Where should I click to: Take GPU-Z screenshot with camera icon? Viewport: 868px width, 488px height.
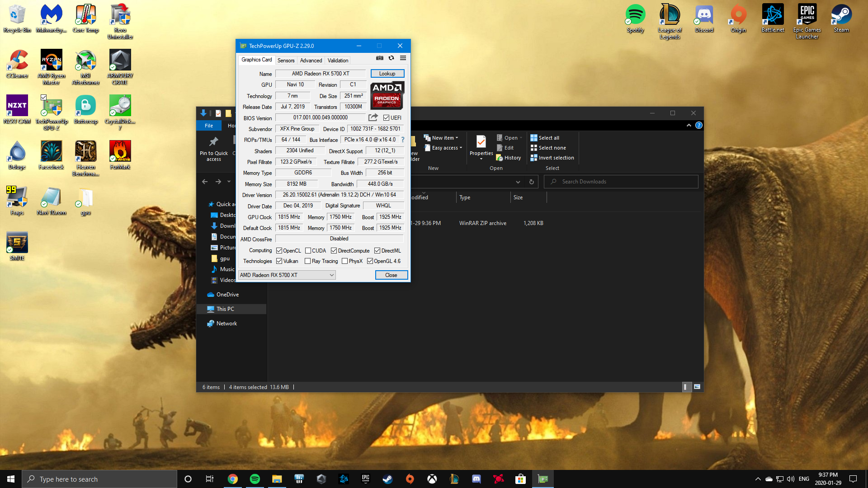point(380,58)
